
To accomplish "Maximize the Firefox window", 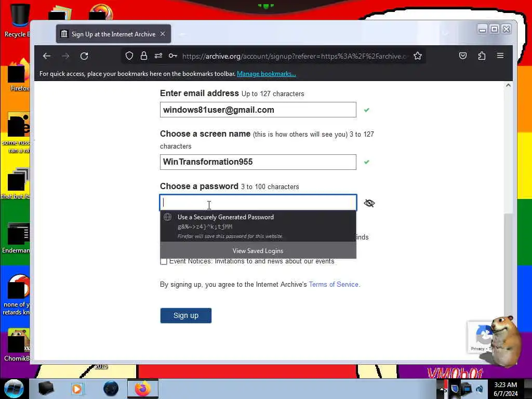I will (x=495, y=30).
